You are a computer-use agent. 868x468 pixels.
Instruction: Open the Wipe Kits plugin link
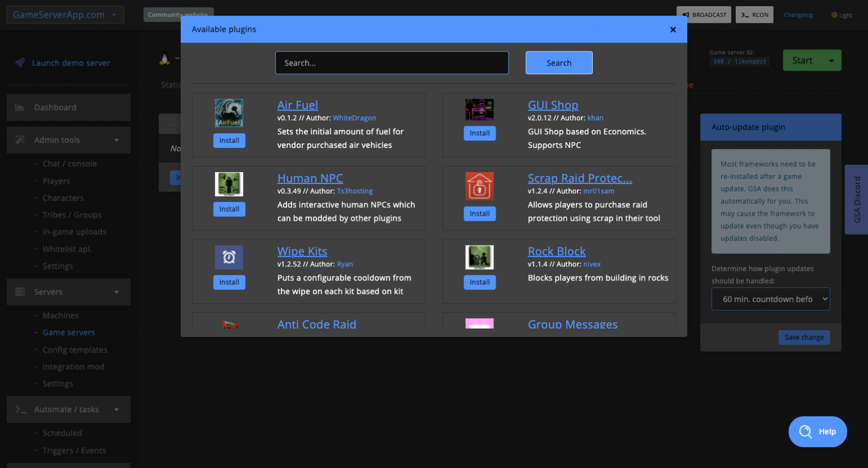(x=302, y=251)
